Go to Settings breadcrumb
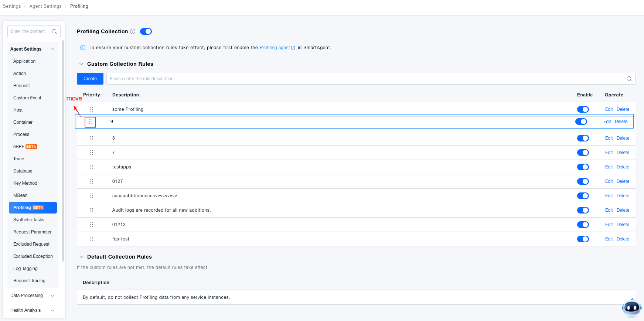Screen dimensions: 644x321 click(x=12, y=6)
